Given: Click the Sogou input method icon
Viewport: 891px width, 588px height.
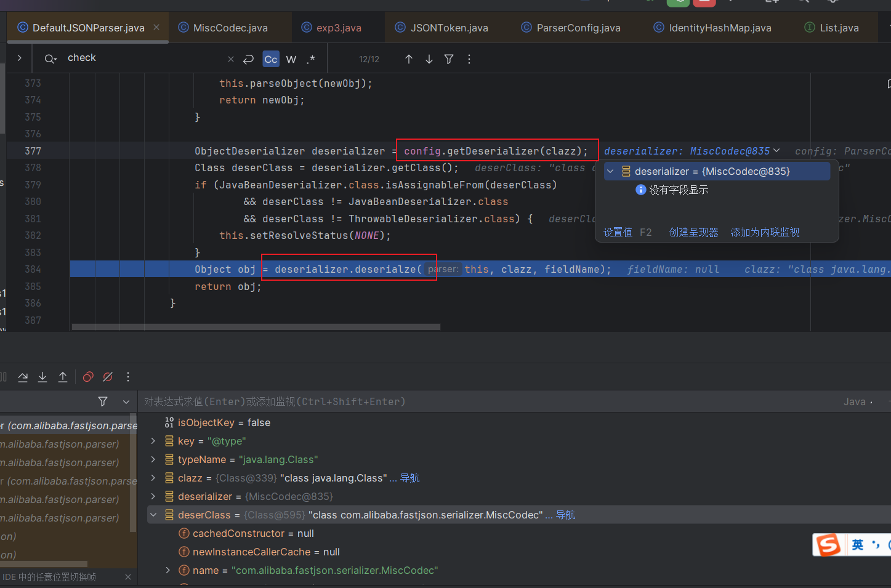Looking at the screenshot, I should click(828, 545).
